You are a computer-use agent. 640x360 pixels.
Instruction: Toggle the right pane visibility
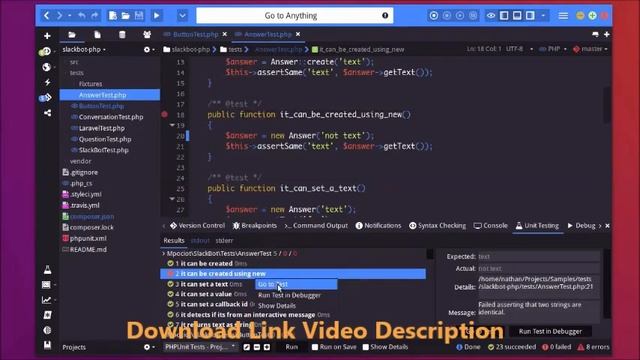click(530, 16)
